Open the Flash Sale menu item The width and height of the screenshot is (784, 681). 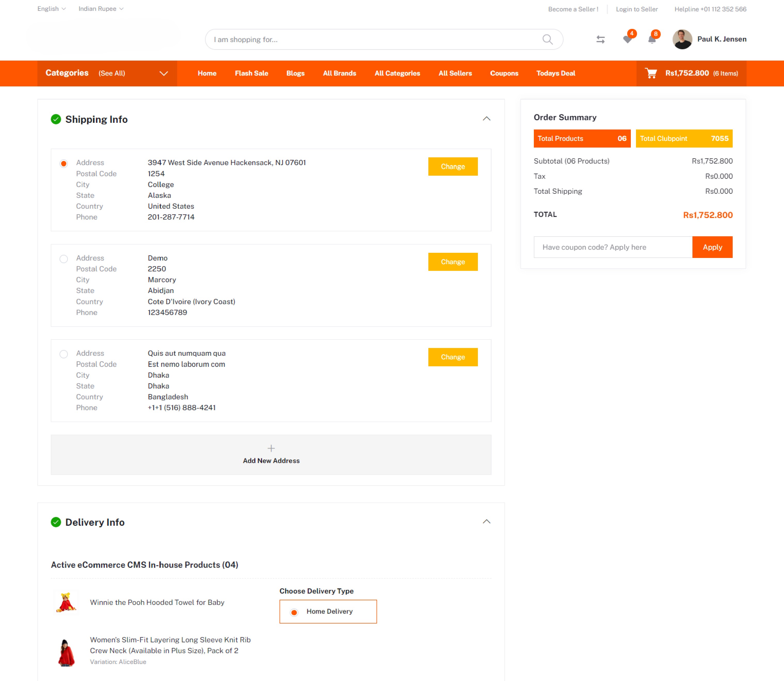pyautogui.click(x=251, y=73)
